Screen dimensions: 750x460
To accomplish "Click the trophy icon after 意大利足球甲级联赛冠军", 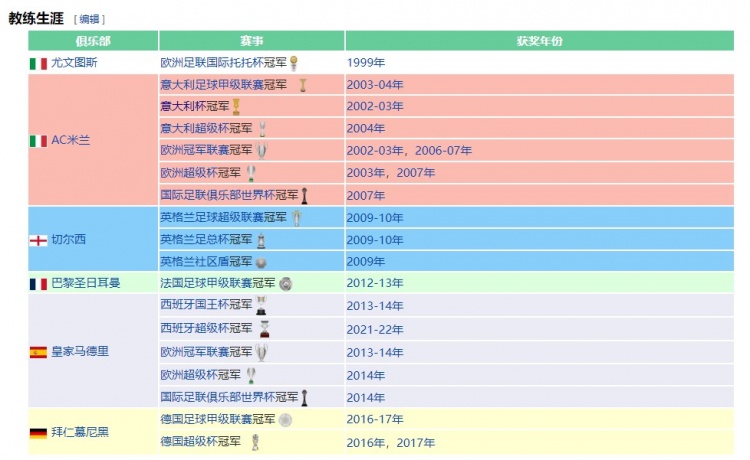I will (x=303, y=85).
